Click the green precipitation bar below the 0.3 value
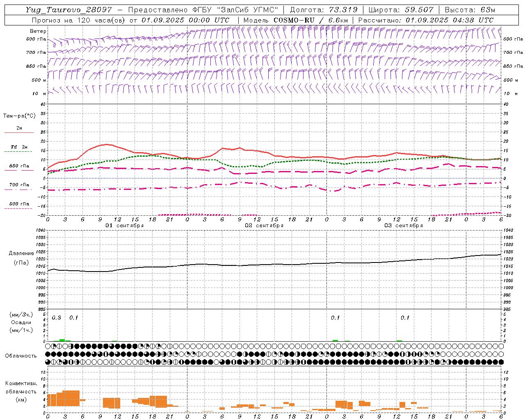The image size is (525, 420). (62, 340)
